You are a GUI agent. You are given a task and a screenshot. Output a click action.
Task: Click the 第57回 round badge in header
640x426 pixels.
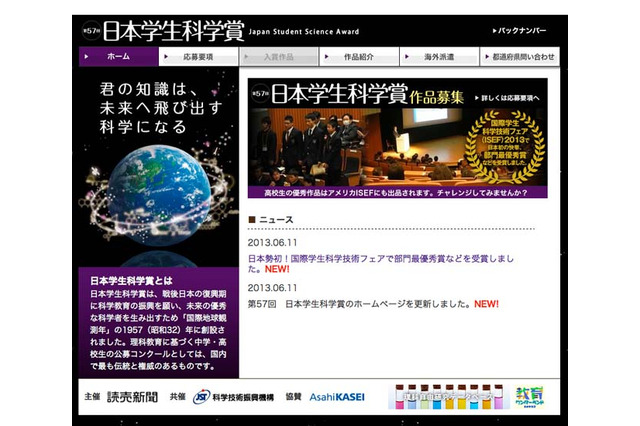[91, 31]
